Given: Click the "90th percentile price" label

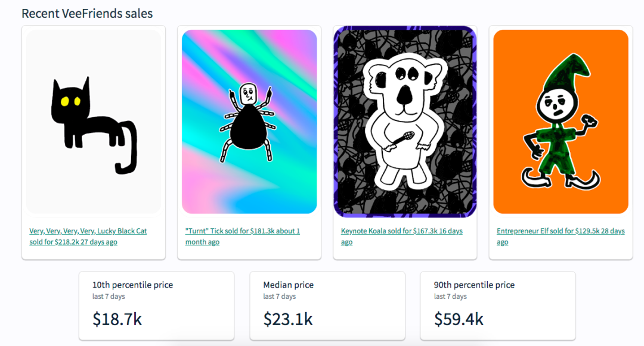Looking at the screenshot, I should pos(474,285).
